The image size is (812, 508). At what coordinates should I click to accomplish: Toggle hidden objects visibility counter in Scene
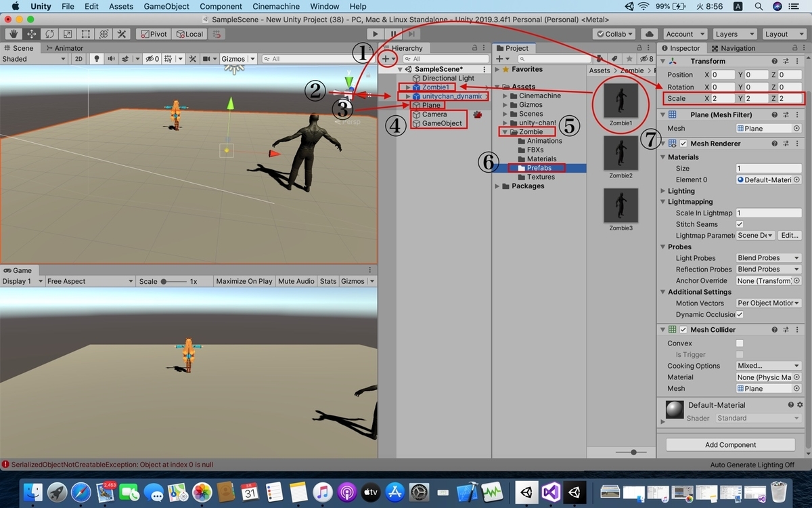[152, 59]
